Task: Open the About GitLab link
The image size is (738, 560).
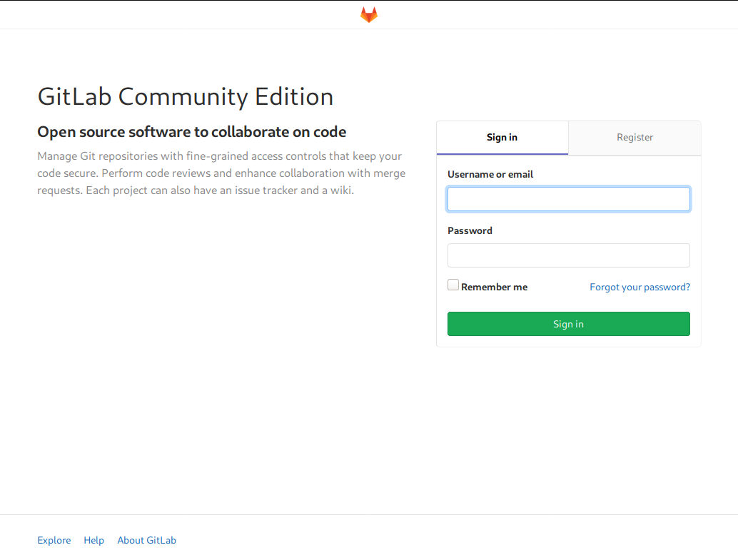Action: click(x=146, y=541)
